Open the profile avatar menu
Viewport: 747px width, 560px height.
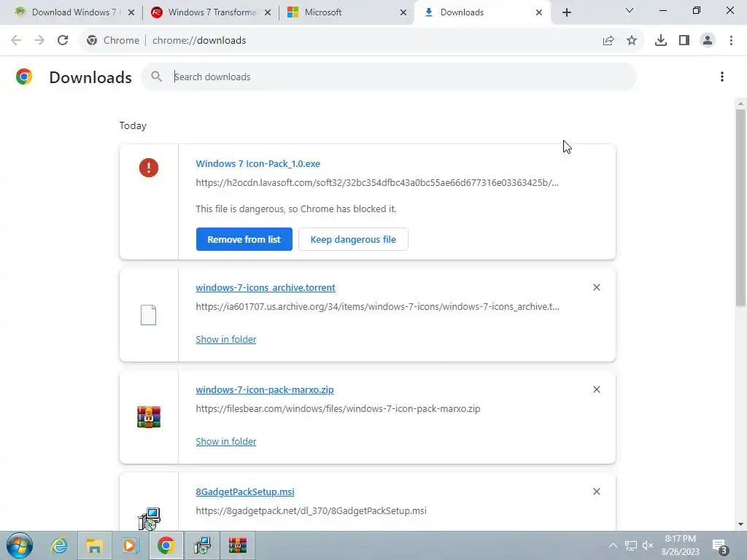coord(708,41)
